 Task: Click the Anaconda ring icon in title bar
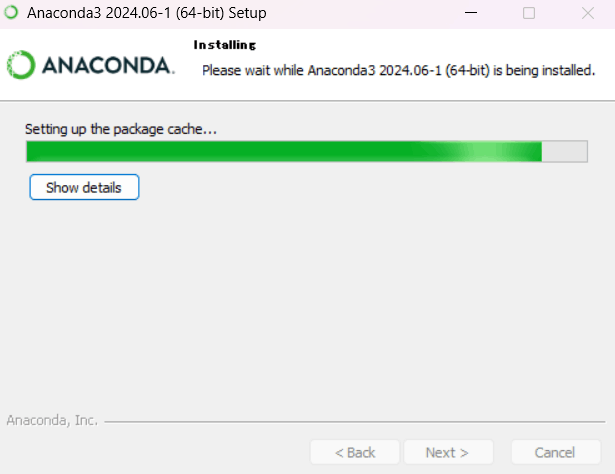[11, 12]
